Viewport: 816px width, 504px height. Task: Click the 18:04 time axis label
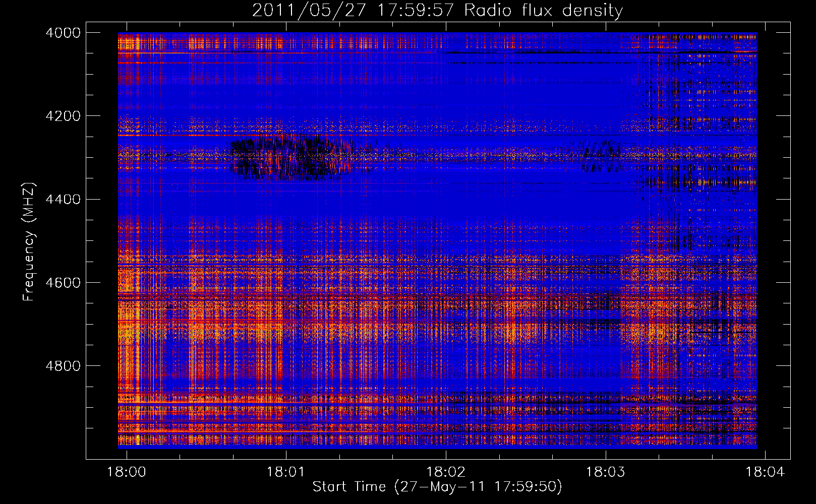[x=765, y=472]
